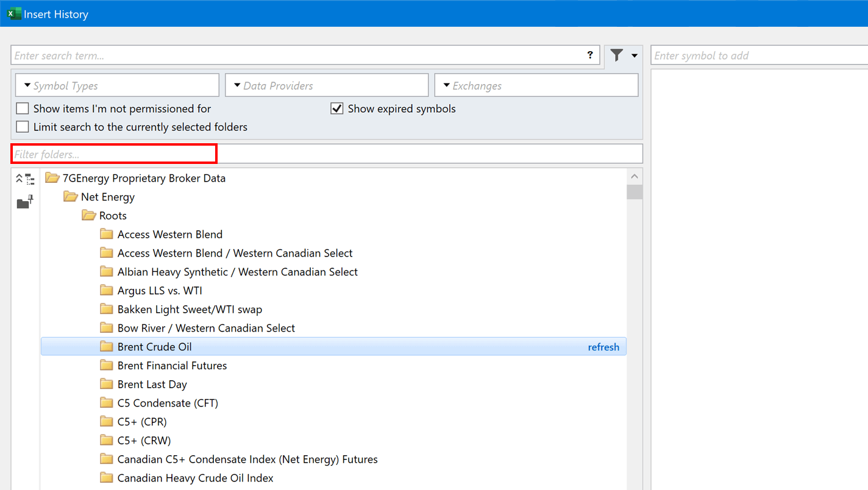Click the search help question mark
Viewport: 868px width, 490px height.
590,55
